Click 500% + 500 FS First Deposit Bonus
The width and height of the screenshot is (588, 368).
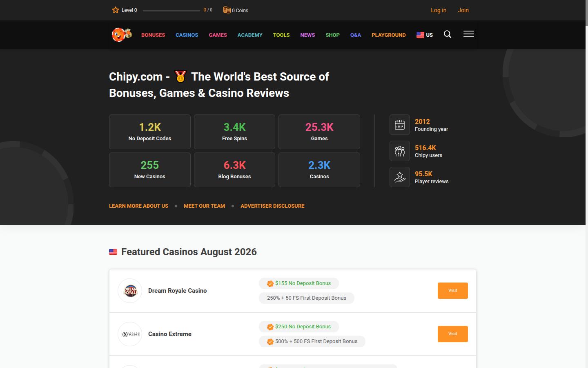[312, 341]
